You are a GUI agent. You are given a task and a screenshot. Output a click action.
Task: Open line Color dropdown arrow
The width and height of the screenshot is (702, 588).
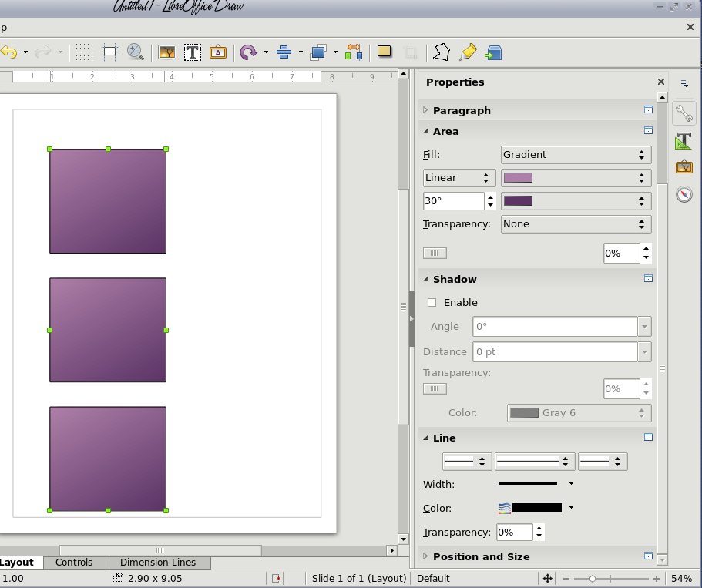(x=571, y=508)
